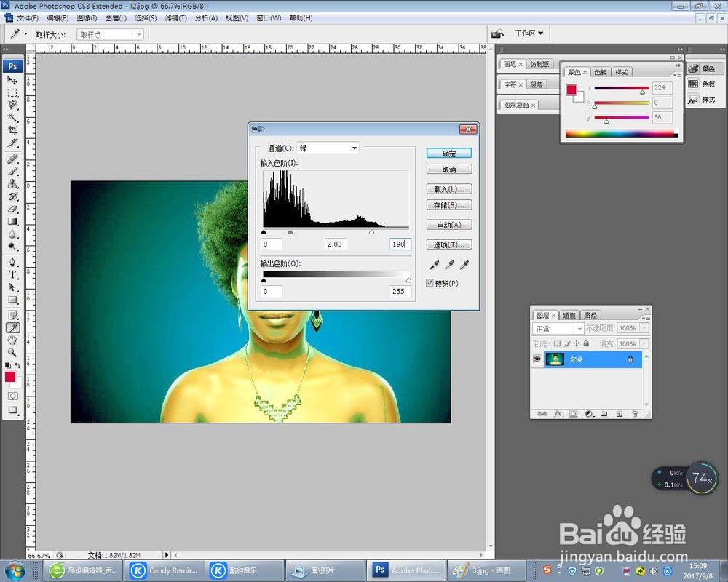This screenshot has width=728, height=582.
Task: Click the gray point eyedropper in Levels
Action: coord(449,265)
